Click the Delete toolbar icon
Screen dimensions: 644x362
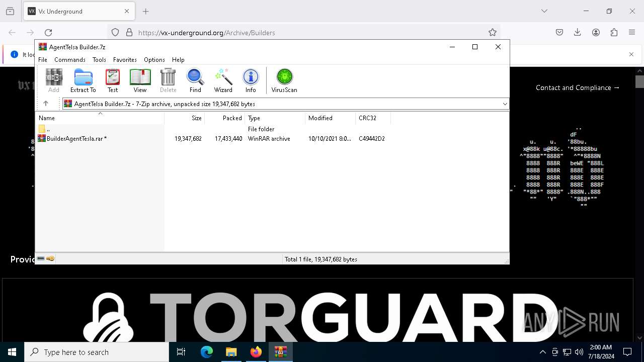coord(168,80)
